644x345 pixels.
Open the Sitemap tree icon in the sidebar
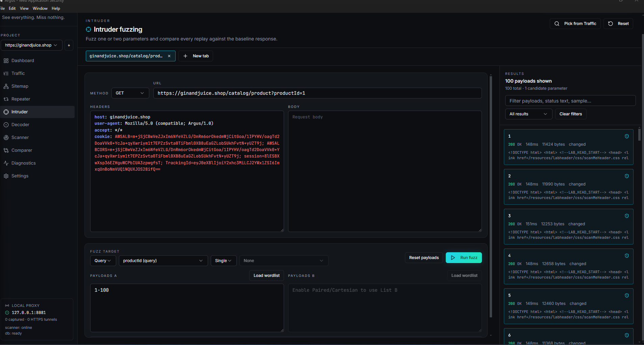pos(6,86)
